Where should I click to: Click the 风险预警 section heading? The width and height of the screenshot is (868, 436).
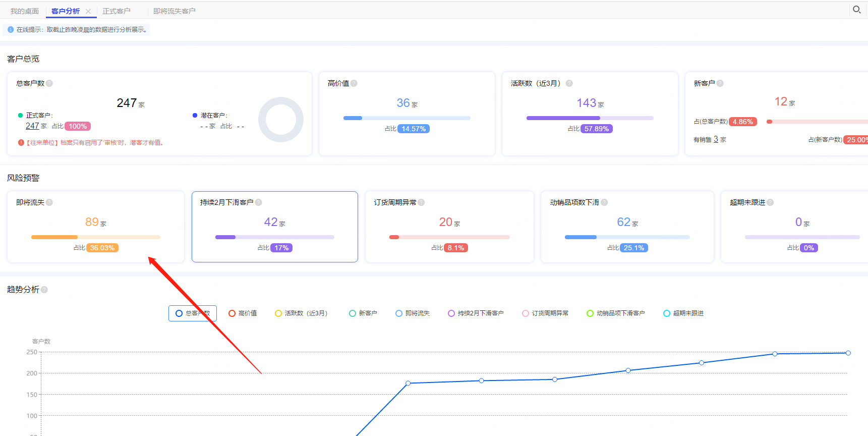coord(23,178)
